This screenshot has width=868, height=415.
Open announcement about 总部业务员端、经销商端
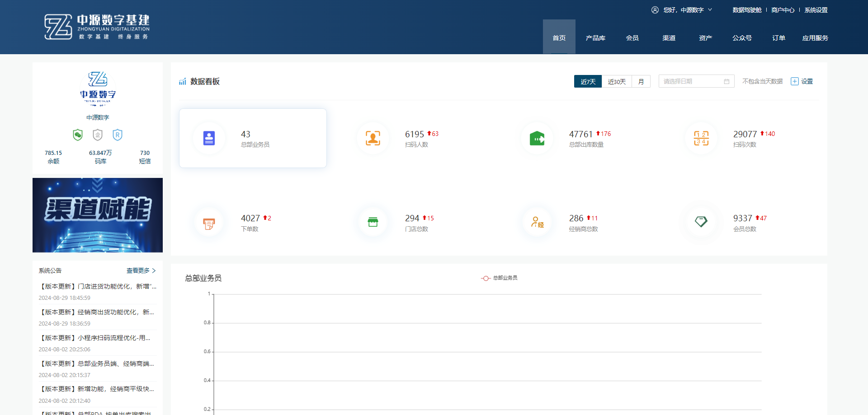point(97,364)
